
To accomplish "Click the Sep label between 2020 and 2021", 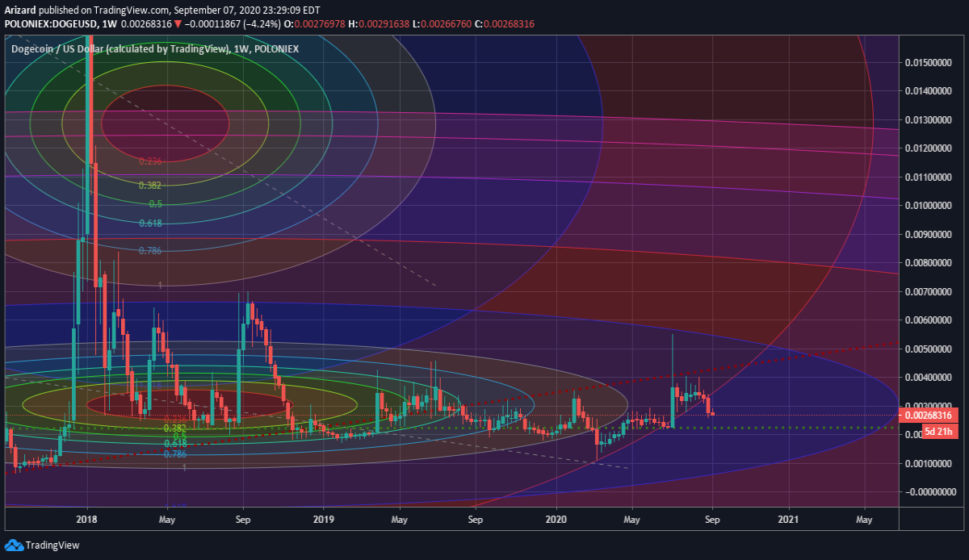I will pos(711,520).
